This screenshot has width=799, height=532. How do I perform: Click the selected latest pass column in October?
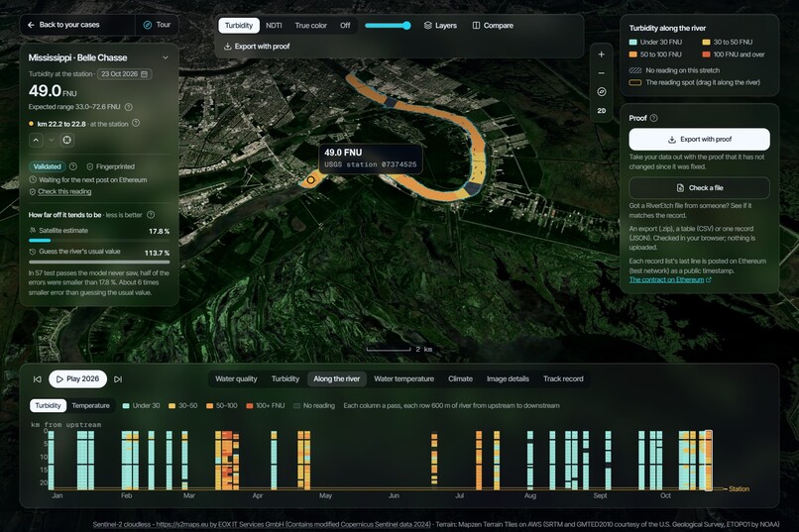pyautogui.click(x=709, y=461)
